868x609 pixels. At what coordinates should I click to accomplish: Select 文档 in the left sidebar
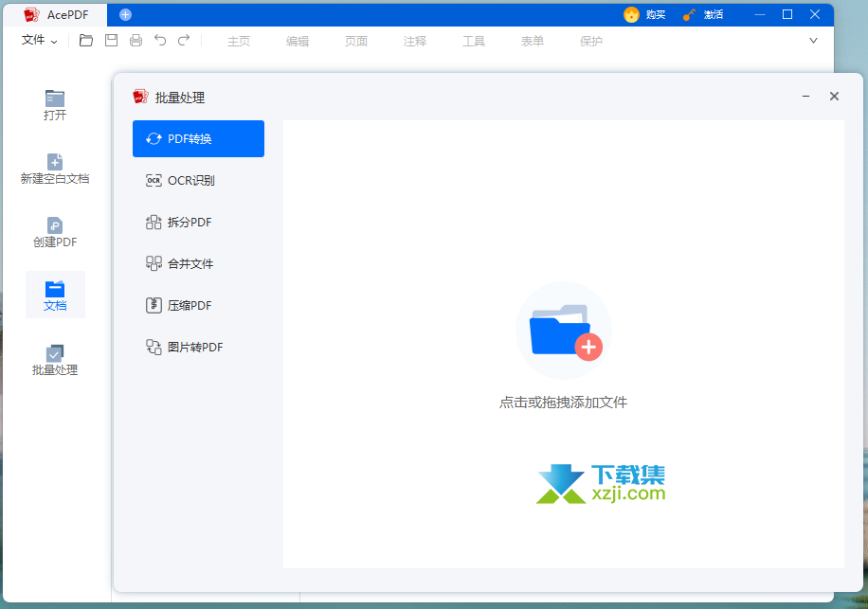point(55,296)
